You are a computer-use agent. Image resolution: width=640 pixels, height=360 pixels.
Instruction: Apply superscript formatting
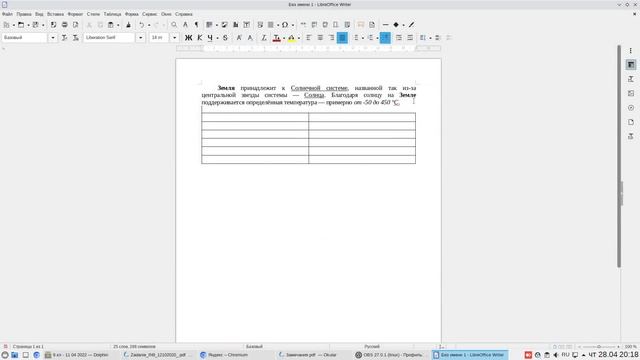click(x=239, y=38)
